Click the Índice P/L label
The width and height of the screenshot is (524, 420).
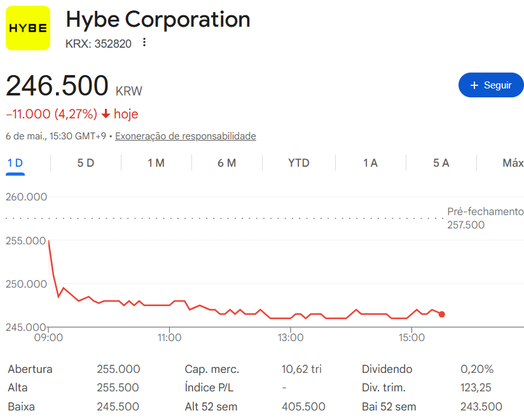209,388
